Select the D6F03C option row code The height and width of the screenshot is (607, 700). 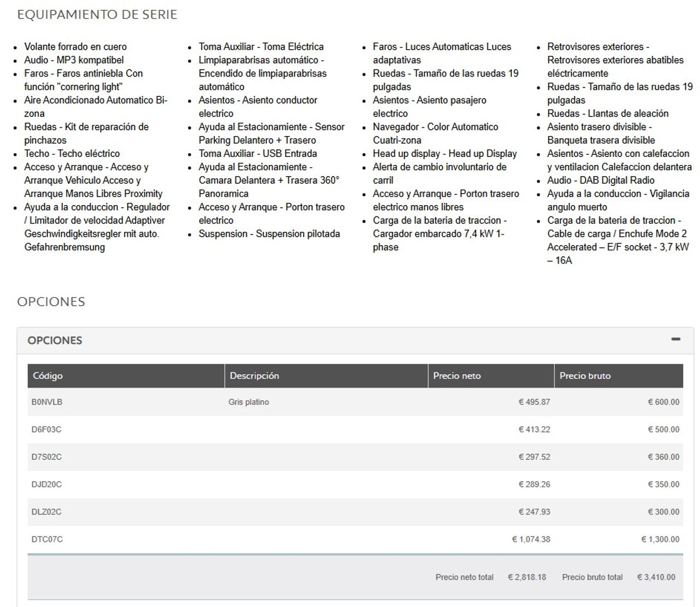click(x=46, y=429)
